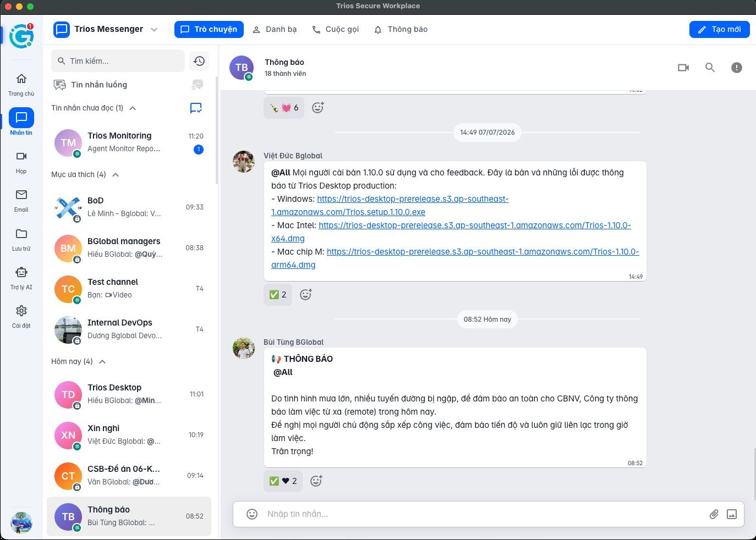
Task: Focus the Nhập tin nhắn message box
Action: point(484,514)
